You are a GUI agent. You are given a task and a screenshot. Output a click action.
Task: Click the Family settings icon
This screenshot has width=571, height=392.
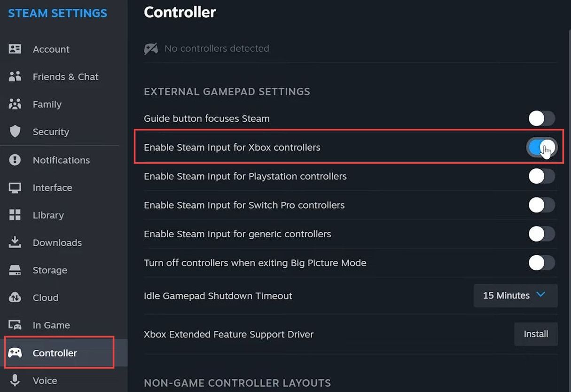pos(14,104)
